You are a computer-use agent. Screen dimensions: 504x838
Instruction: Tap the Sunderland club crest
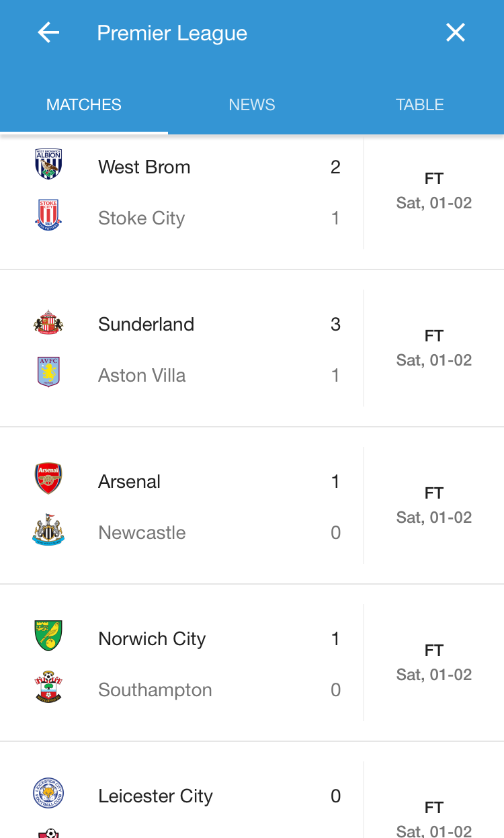point(48,323)
